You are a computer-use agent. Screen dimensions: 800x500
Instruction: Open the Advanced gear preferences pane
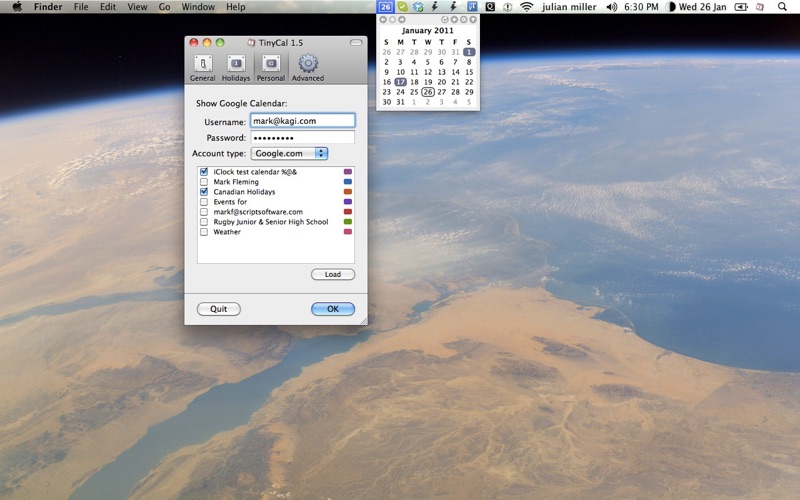click(307, 67)
